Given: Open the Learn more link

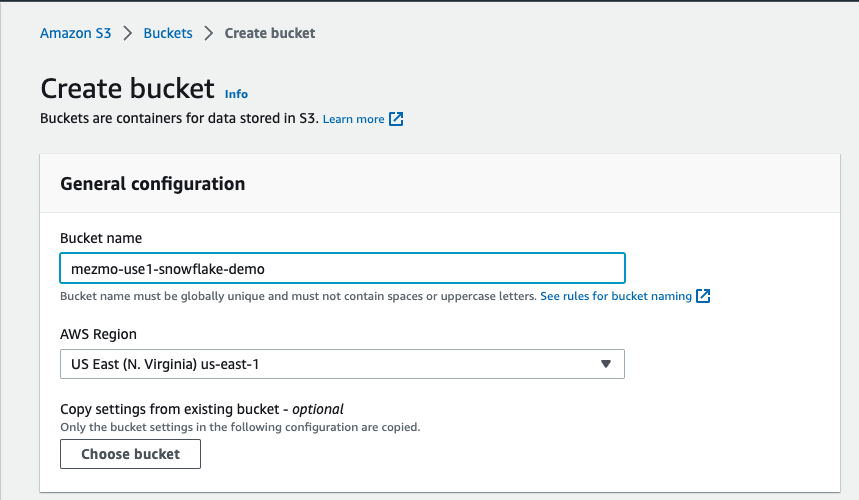Looking at the screenshot, I should pos(353,119).
